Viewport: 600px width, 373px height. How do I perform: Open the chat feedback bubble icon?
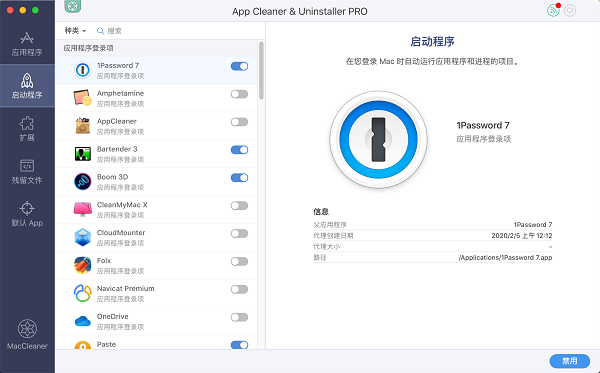pos(570,10)
